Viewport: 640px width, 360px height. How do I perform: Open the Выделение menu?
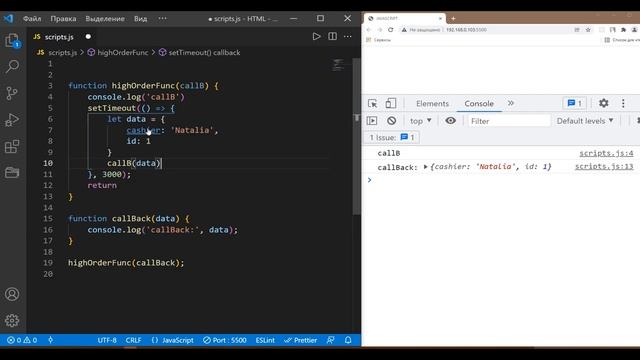point(105,19)
